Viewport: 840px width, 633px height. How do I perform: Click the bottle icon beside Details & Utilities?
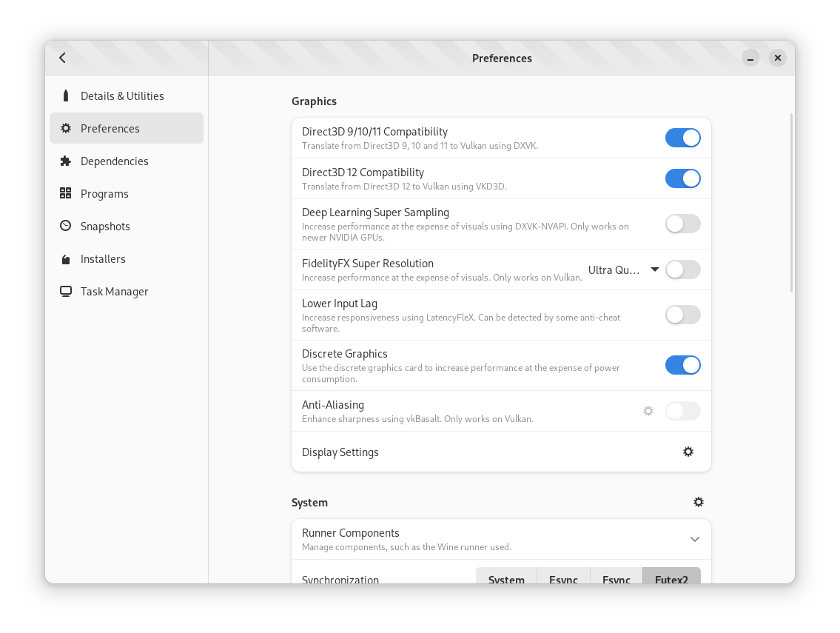[66, 96]
